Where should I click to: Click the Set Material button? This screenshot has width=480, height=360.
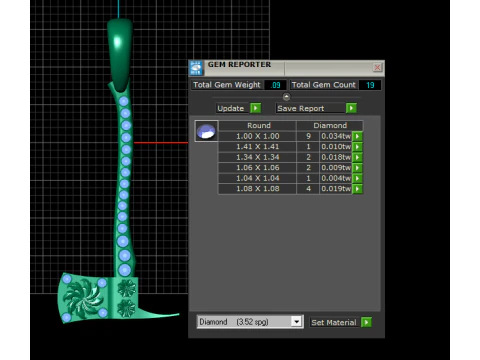334,322
